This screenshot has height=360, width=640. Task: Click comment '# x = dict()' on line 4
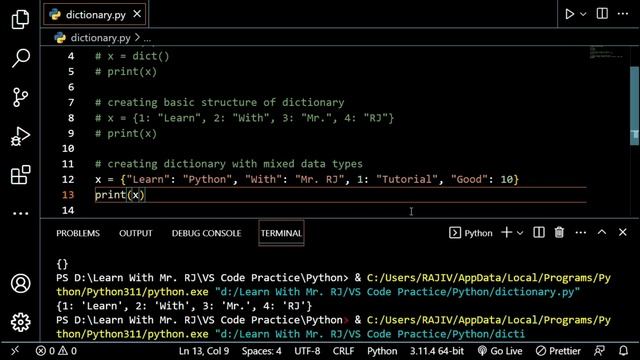point(132,56)
